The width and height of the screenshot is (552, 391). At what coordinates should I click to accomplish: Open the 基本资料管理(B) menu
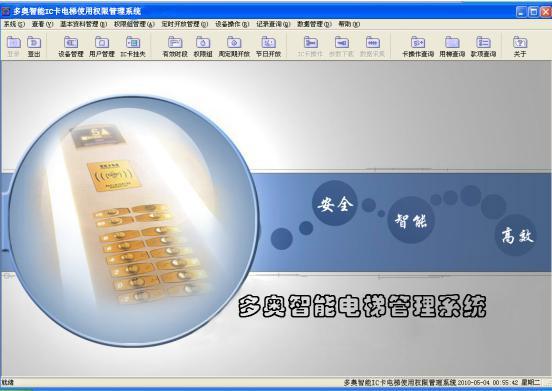(x=83, y=24)
